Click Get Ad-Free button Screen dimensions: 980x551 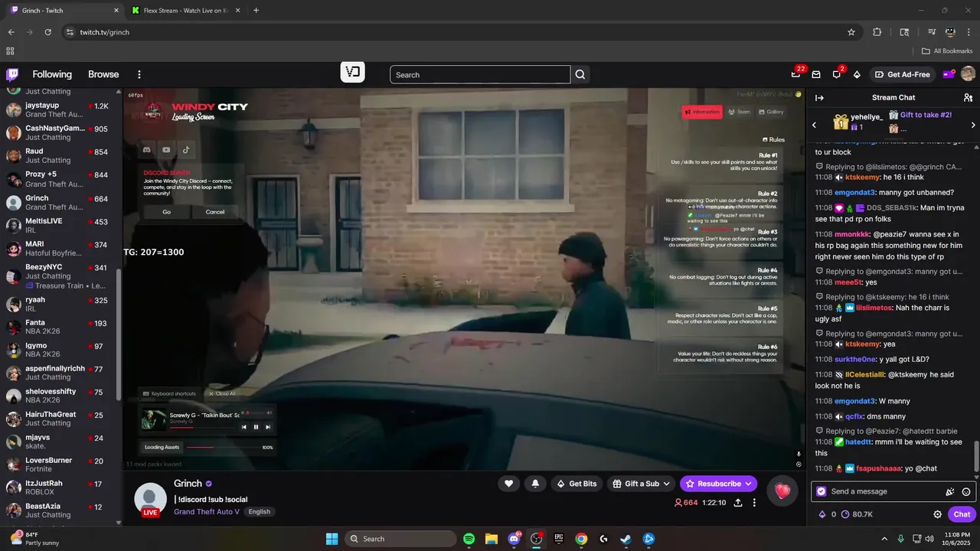(x=903, y=74)
